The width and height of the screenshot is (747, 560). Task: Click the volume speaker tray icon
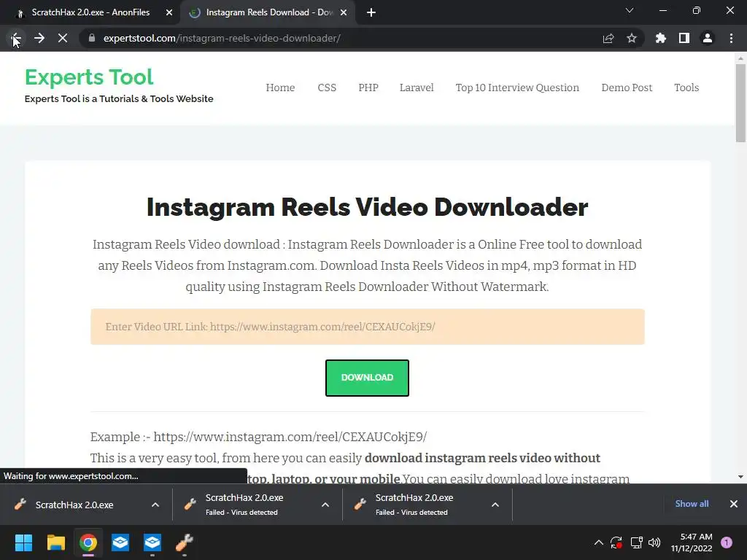[x=654, y=542]
